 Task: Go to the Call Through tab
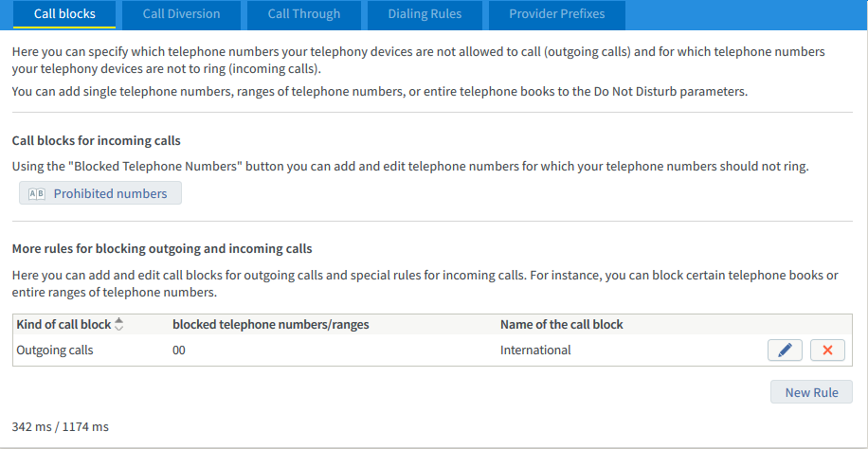[x=303, y=14]
